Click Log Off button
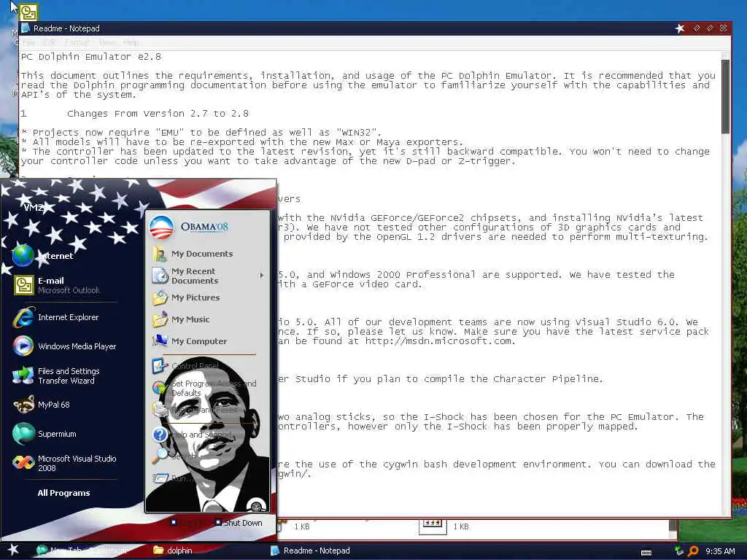The width and height of the screenshot is (747, 560). 188,523
